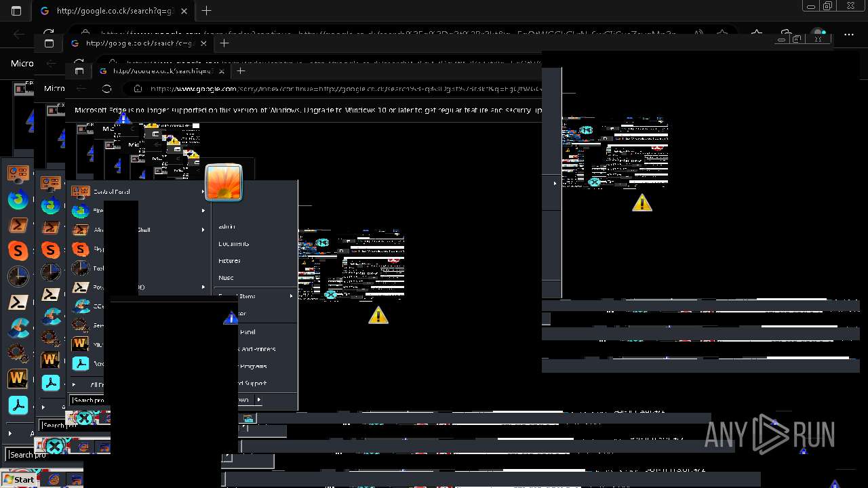Open Documents from Start menu
Image resolution: width=868 pixels, height=488 pixels.
pyautogui.click(x=234, y=244)
